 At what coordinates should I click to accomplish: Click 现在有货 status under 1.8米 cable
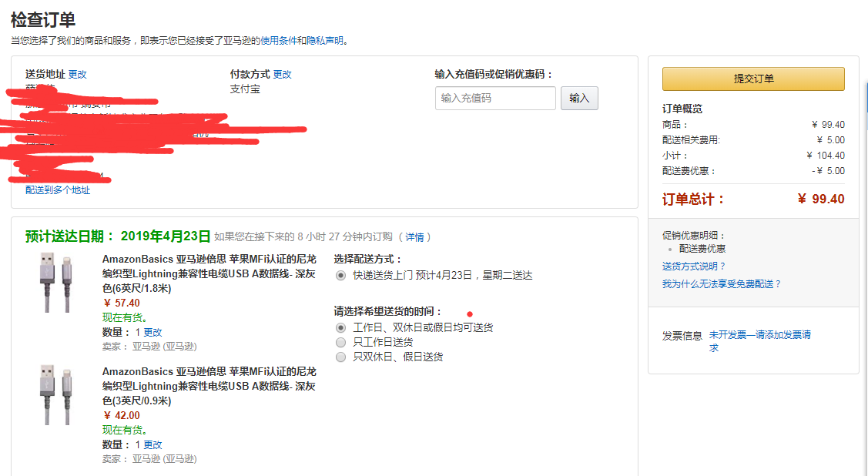pyautogui.click(x=125, y=317)
